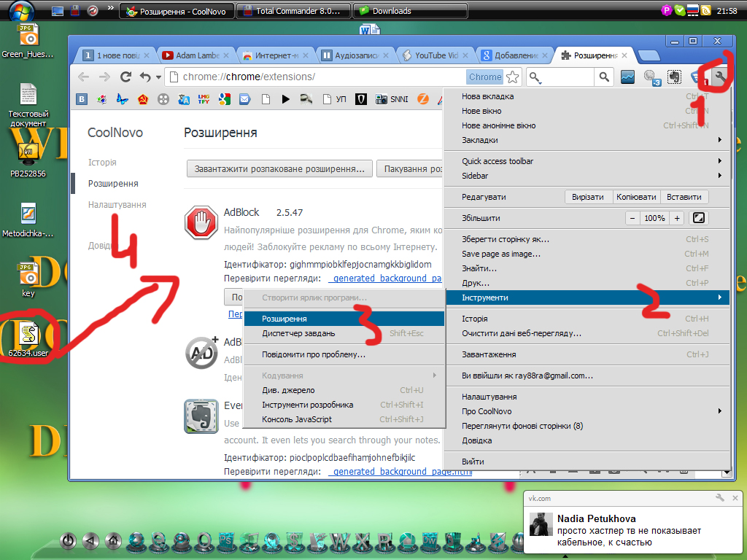Open the Google Translate bookmark icon
The width and height of the screenshot is (747, 560).
(x=184, y=99)
